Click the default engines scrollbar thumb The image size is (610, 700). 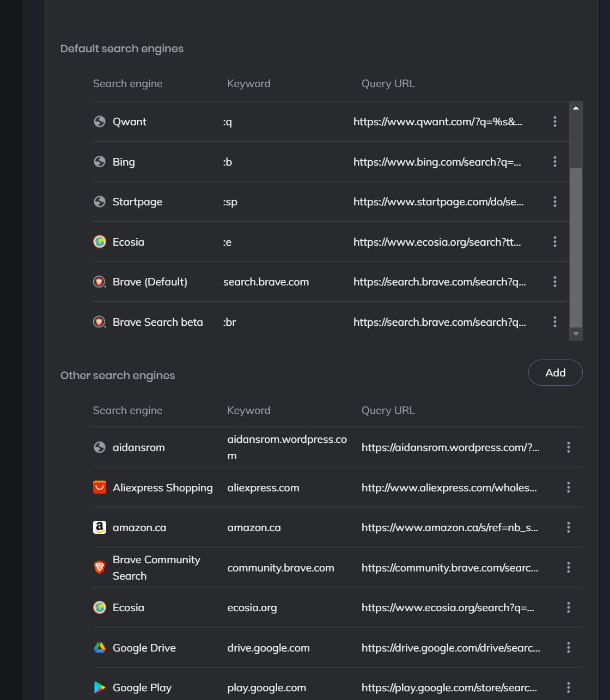576,247
